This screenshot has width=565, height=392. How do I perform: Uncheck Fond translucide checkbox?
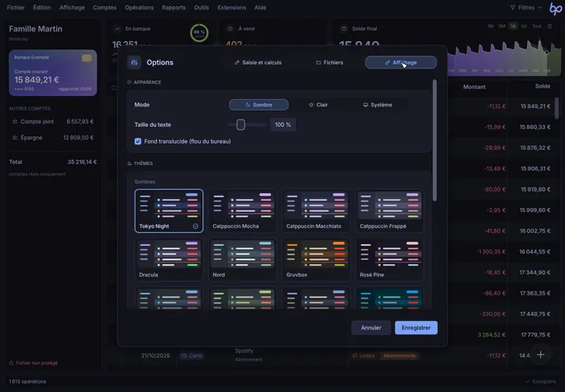(138, 141)
